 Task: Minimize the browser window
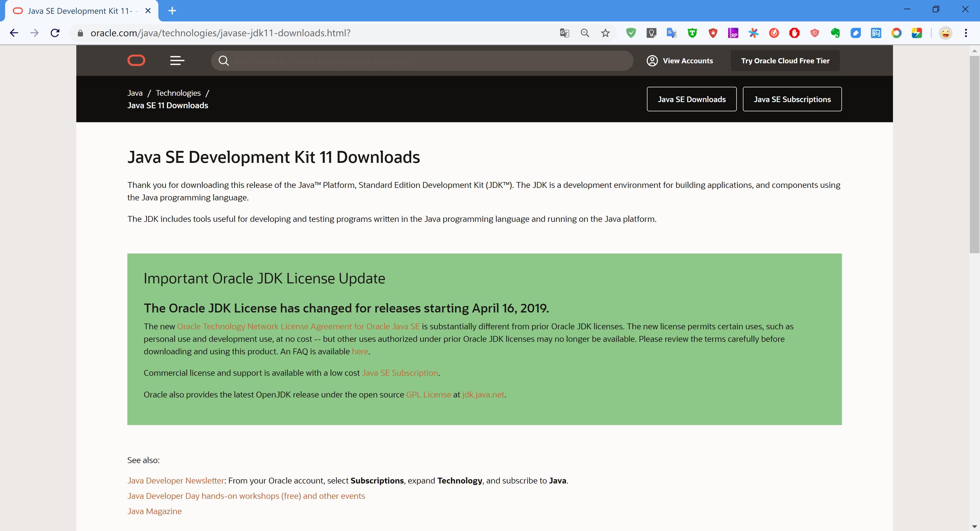[x=907, y=9]
